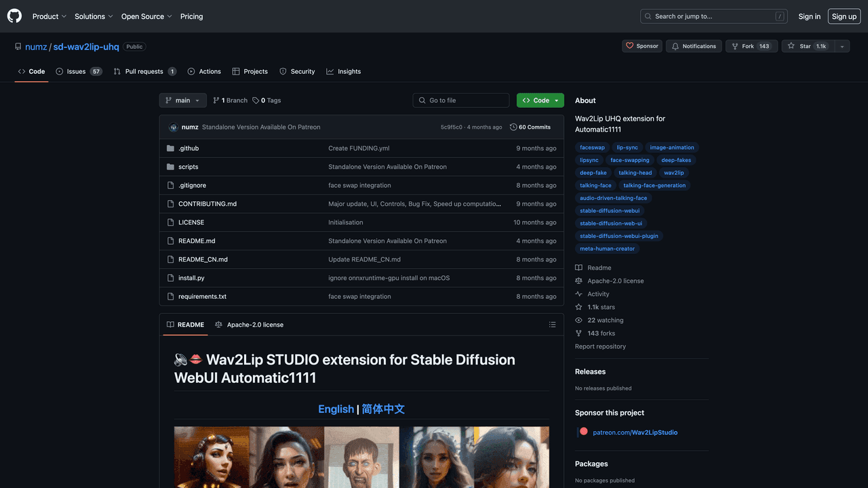Click the fork icon beside 143 forks
Image resolution: width=868 pixels, height=488 pixels.
578,333
